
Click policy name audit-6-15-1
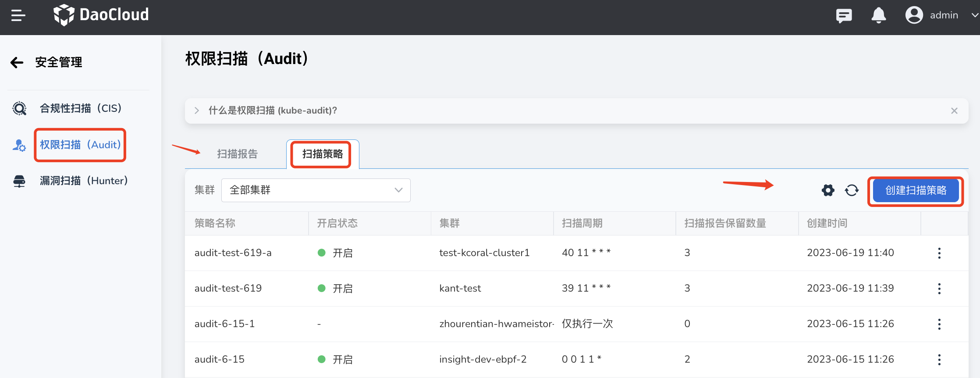pos(224,324)
